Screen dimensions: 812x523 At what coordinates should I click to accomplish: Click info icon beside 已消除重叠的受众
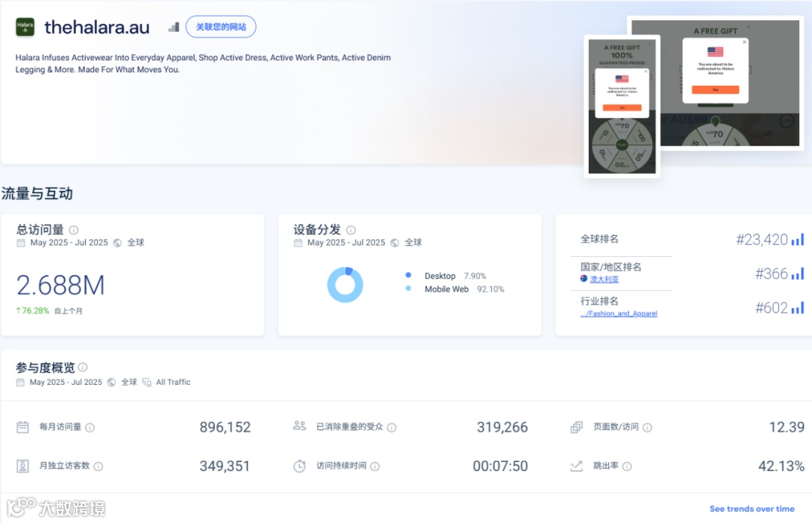click(x=392, y=428)
